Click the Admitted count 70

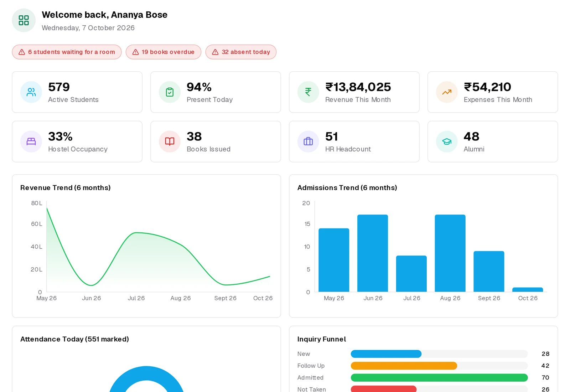(545, 377)
